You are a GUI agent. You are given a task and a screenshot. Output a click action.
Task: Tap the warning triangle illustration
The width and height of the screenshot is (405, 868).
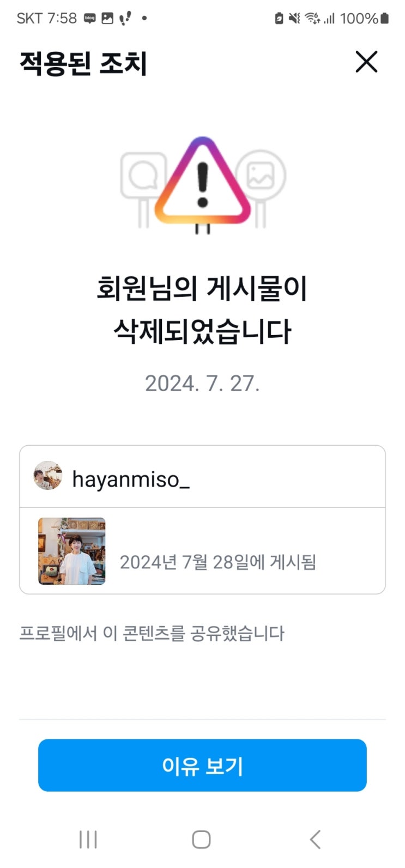[202, 183]
